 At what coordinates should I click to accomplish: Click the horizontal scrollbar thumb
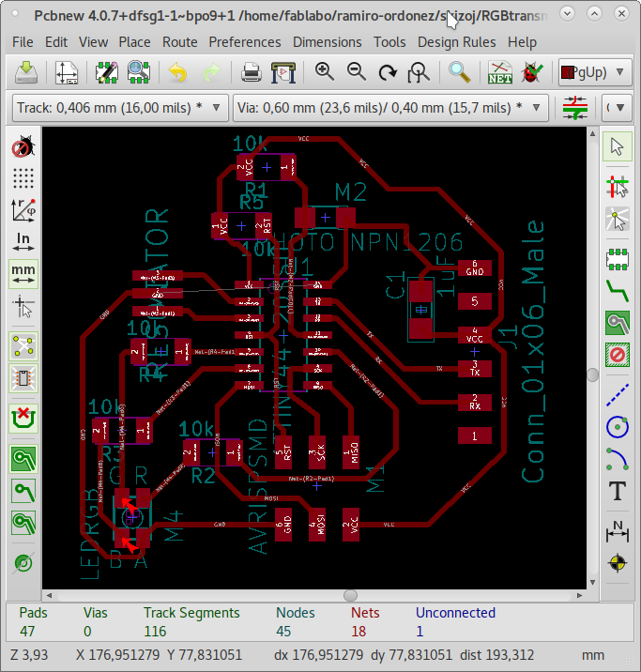tap(350, 595)
